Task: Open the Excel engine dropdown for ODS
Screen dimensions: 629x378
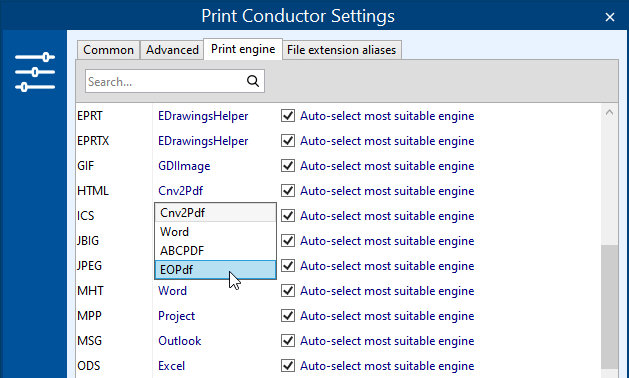Action: (x=172, y=366)
